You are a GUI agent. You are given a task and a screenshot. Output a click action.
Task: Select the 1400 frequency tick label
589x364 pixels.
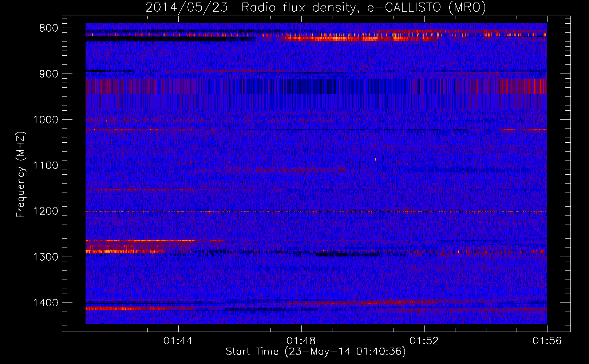click(46, 303)
